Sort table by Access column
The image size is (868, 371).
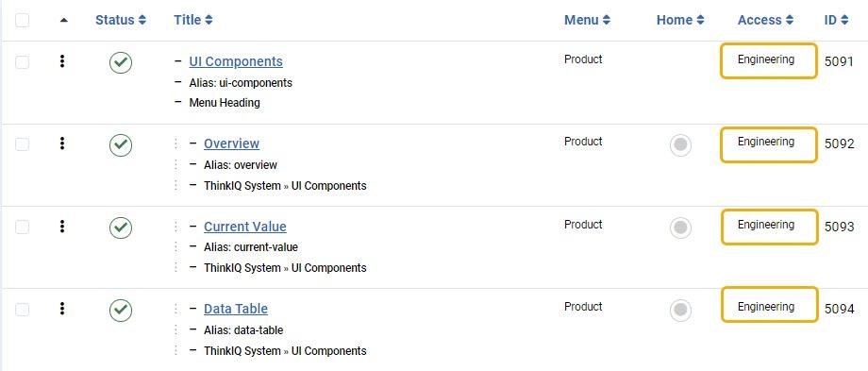765,20
